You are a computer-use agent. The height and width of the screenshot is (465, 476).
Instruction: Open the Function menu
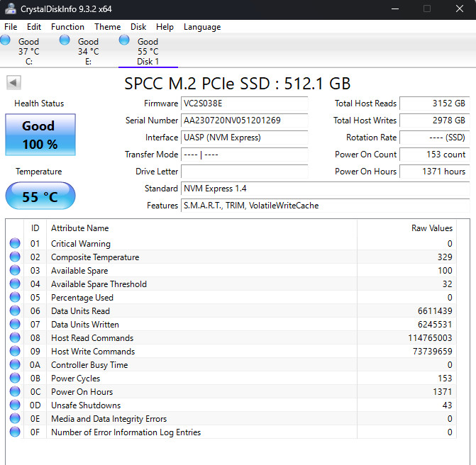[x=67, y=27]
